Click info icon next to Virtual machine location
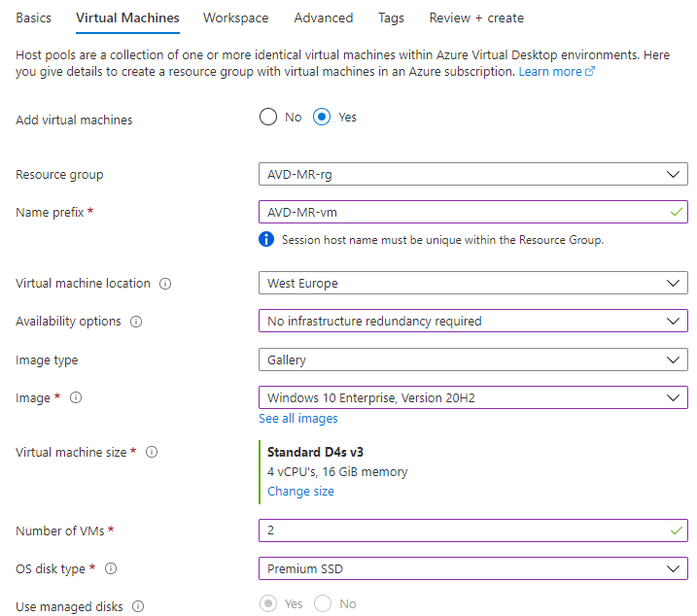Screen dimensions: 697x616 pos(165,284)
